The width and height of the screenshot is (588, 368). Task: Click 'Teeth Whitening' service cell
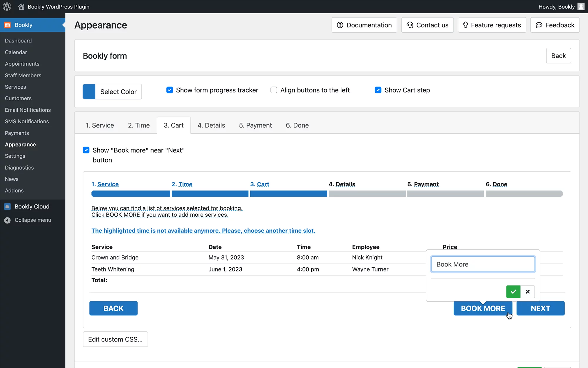coord(113,269)
